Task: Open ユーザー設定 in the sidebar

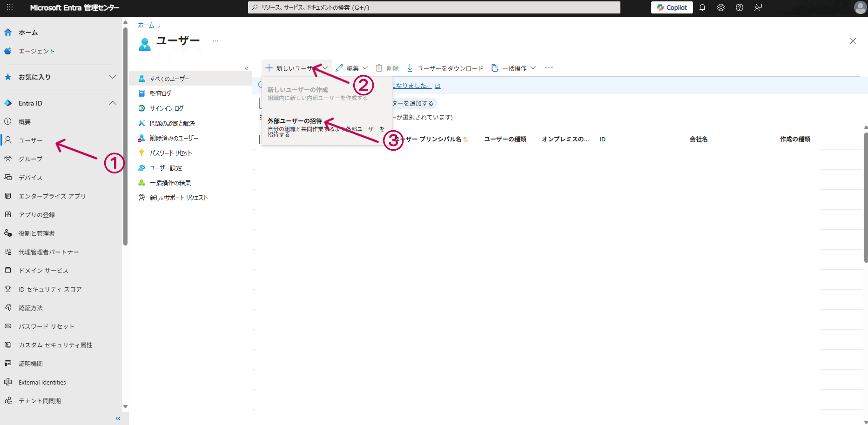Action: pyautogui.click(x=167, y=167)
